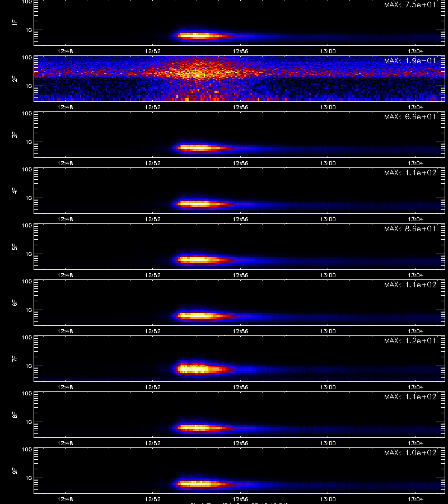The image size is (448, 504).
Task: Click the '12:56' time tick under panel 3F
Action: (x=240, y=163)
